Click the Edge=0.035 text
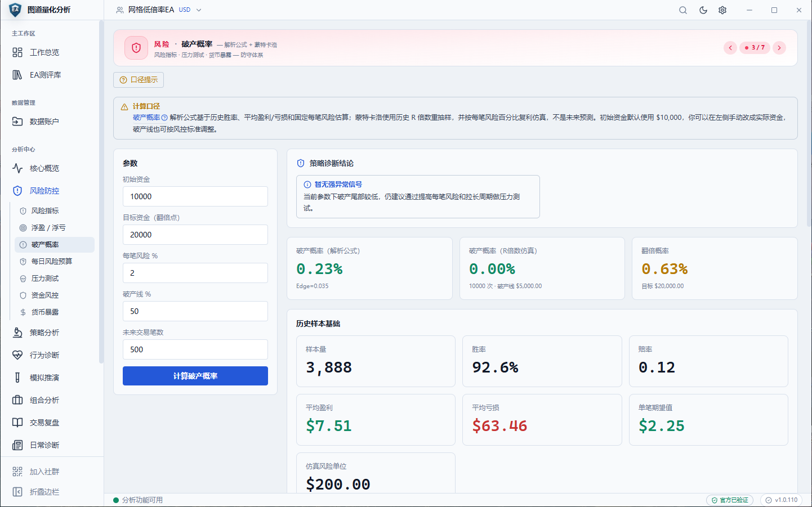The image size is (812, 507). (x=313, y=286)
